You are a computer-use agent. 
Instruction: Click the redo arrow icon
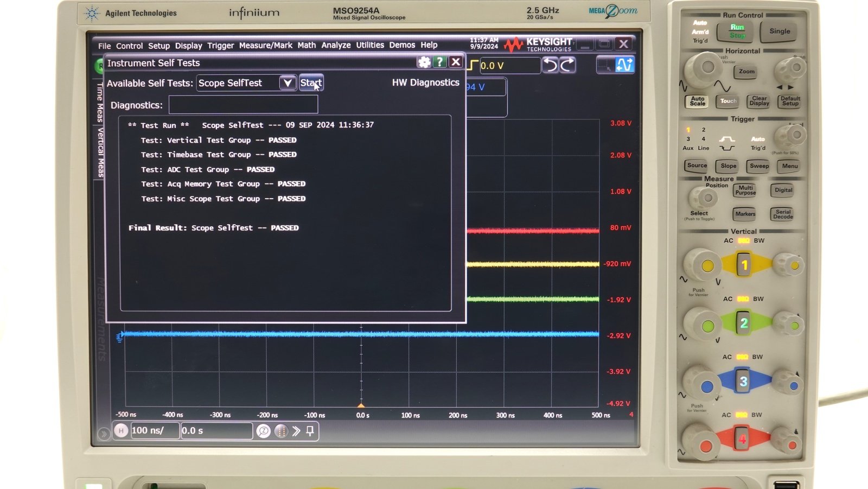[567, 65]
